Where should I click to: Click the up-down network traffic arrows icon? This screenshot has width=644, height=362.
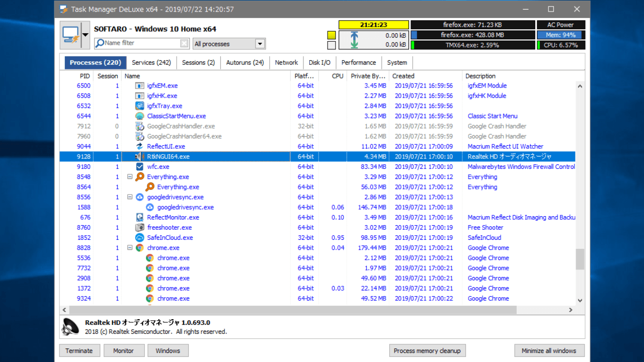tap(354, 40)
